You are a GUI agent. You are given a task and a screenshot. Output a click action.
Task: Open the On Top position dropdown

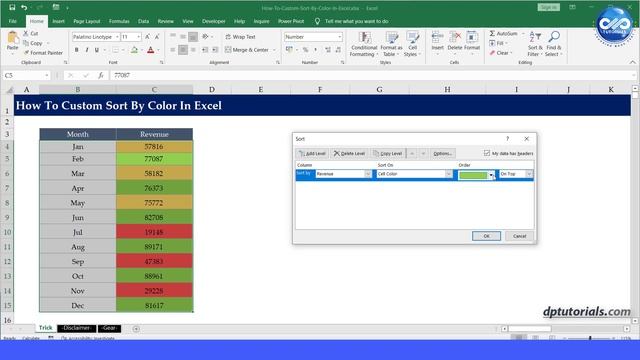[529, 174]
